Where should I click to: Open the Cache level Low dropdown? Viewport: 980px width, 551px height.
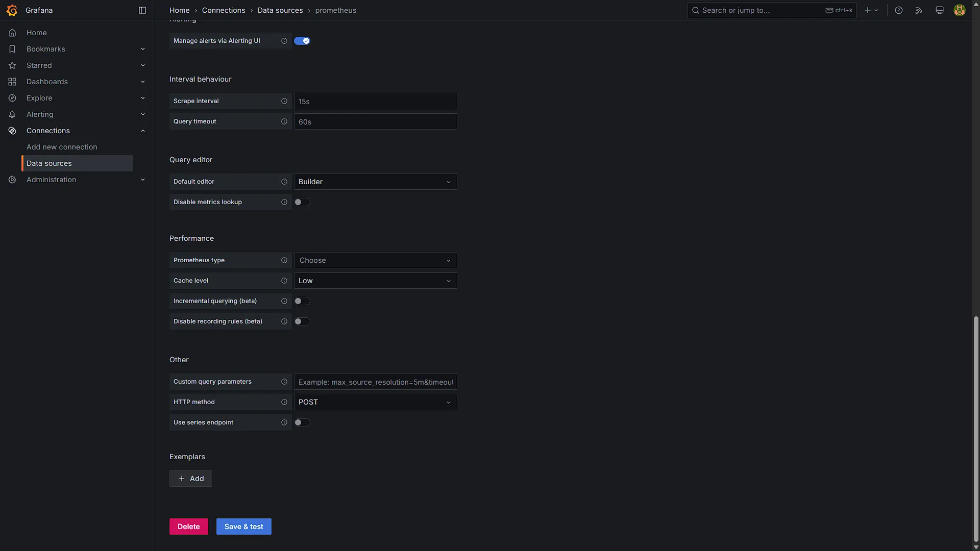click(375, 281)
